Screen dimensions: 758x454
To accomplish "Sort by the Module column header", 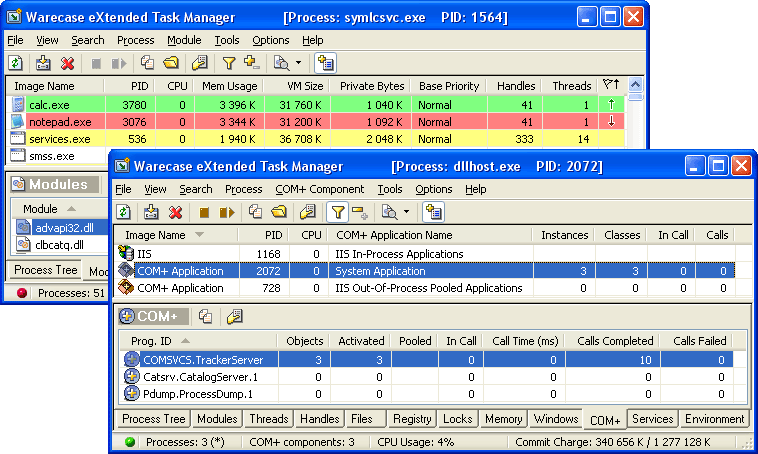I will [x=60, y=209].
